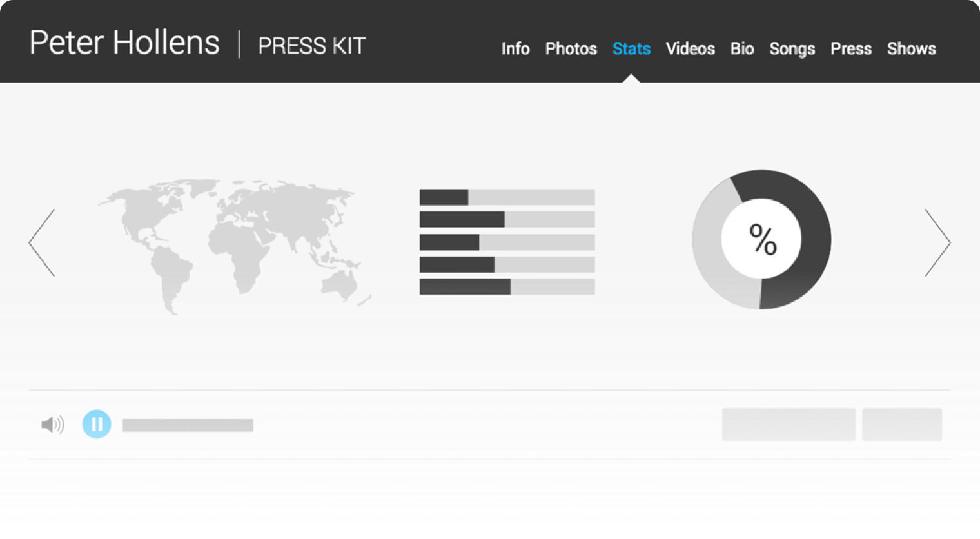
Task: Click the left gray button near bottom right
Action: [x=789, y=424]
